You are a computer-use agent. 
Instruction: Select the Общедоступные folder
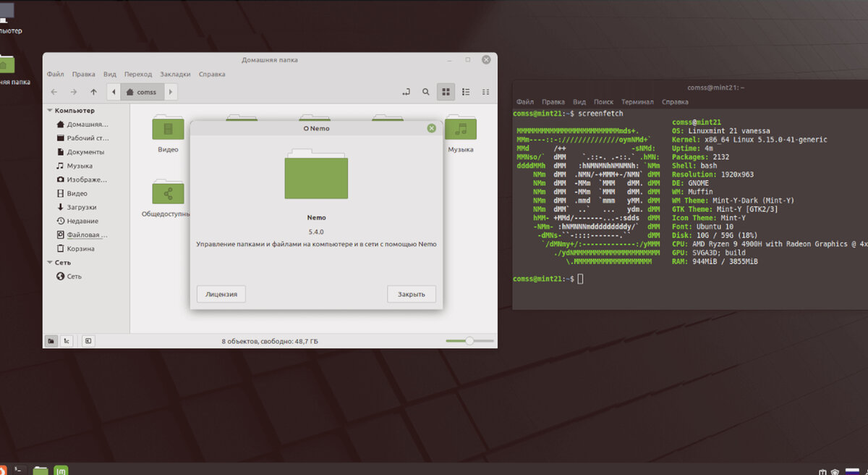tap(168, 198)
